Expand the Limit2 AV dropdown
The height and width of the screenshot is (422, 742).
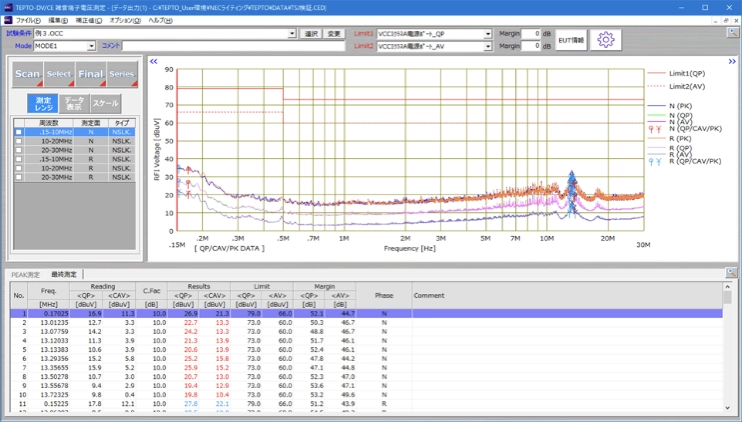488,46
